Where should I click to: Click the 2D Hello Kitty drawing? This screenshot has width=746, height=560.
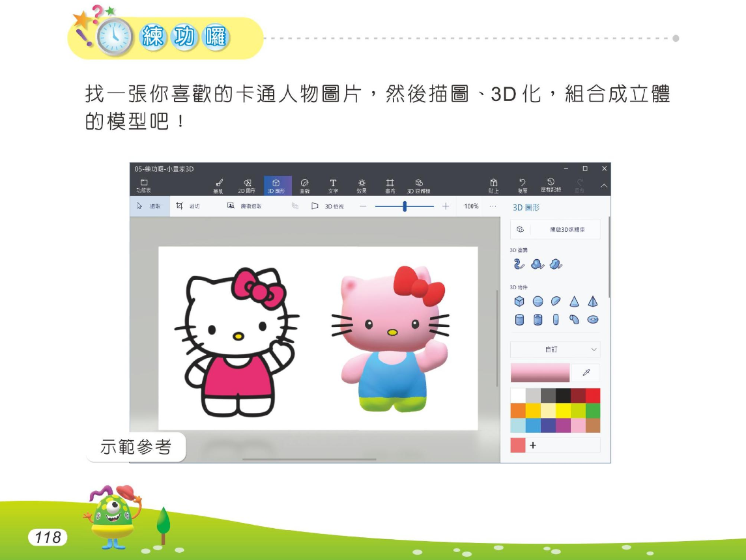(x=237, y=342)
